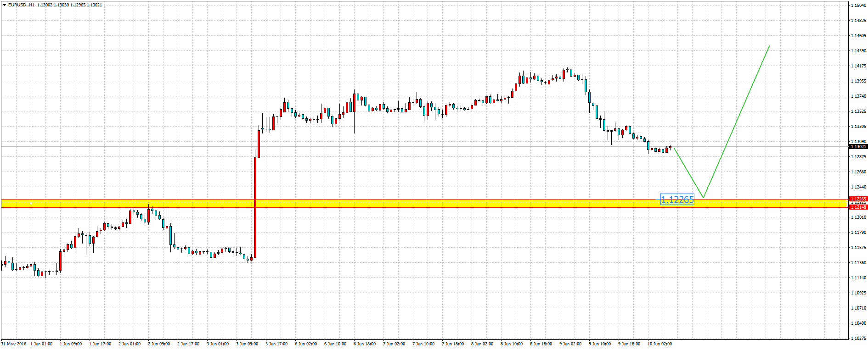
Task: Click the tall red breakout candle
Action: [x=255, y=206]
